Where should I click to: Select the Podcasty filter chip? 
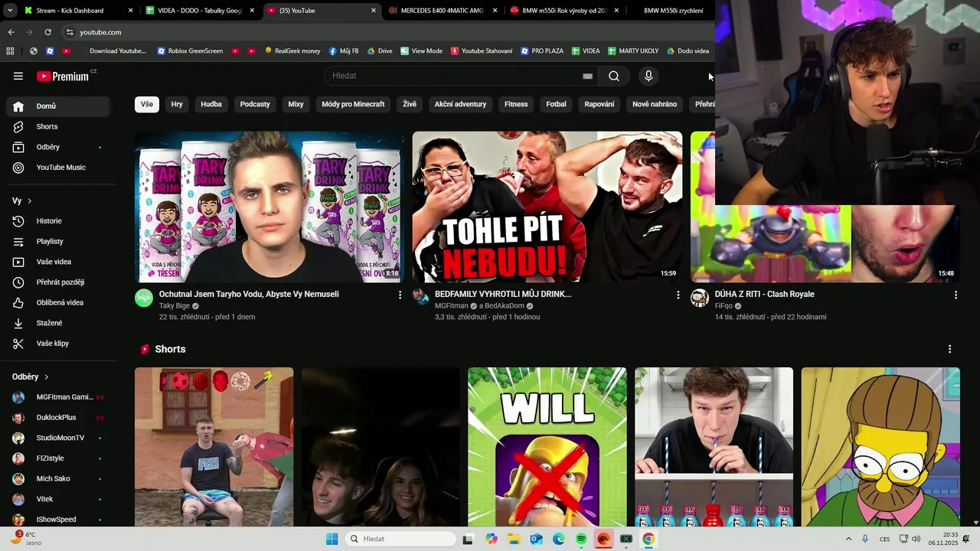(255, 104)
